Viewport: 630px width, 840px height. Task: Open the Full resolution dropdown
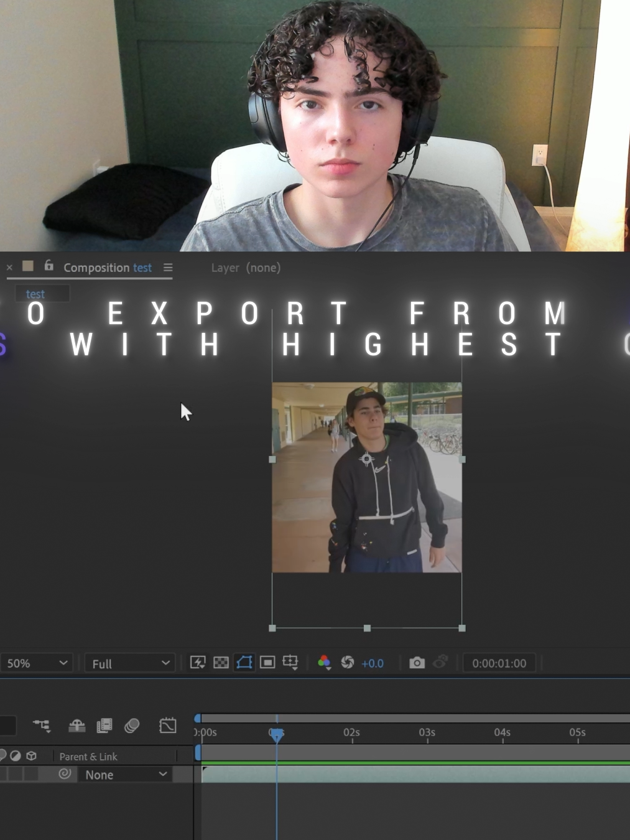pyautogui.click(x=129, y=663)
